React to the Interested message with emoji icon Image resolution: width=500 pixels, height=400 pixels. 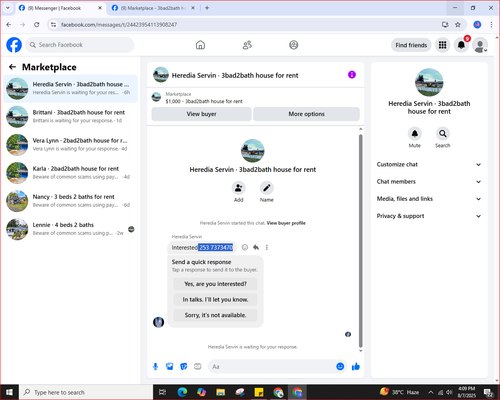point(245,247)
